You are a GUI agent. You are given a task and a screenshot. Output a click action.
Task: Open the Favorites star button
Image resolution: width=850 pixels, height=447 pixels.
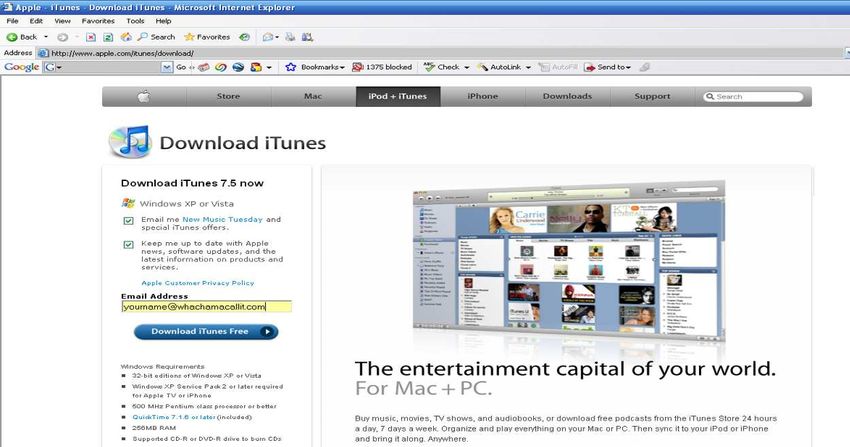tap(207, 37)
